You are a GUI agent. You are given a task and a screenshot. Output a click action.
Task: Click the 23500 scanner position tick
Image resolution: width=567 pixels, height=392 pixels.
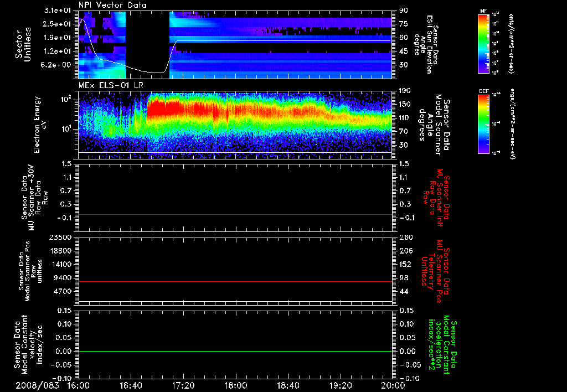[x=60, y=237]
